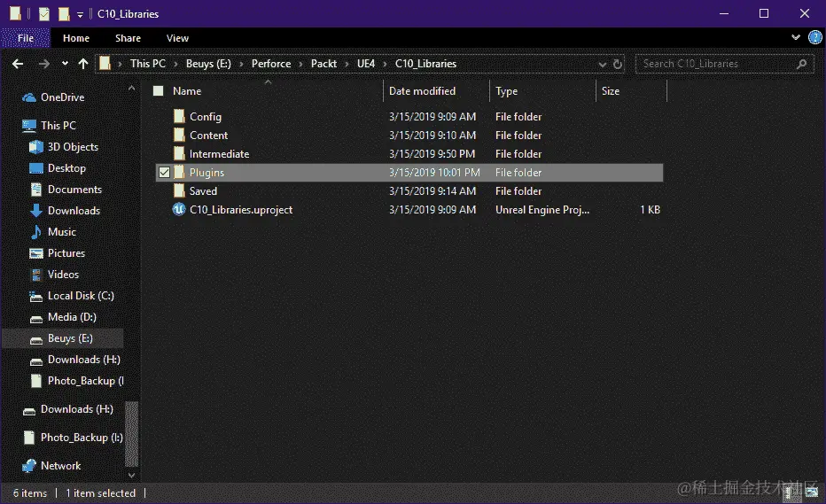
Task: Open bottom Photo_Backup (I:) drive entry
Action: (x=73, y=438)
